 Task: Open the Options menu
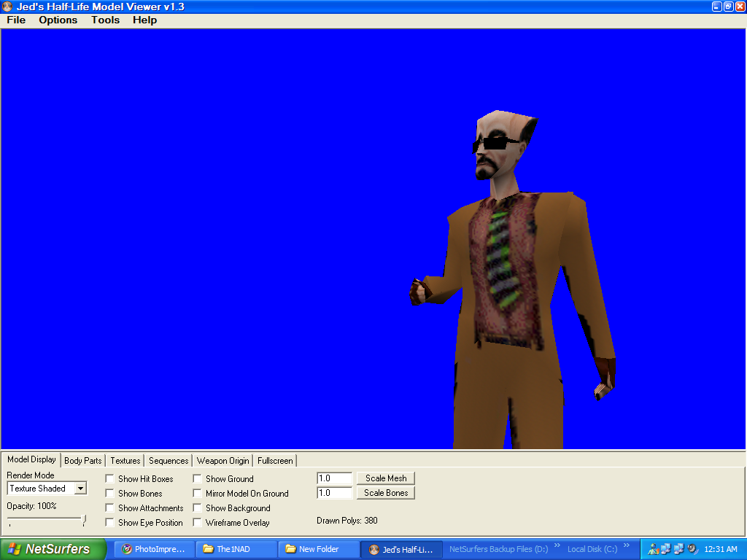[58, 20]
